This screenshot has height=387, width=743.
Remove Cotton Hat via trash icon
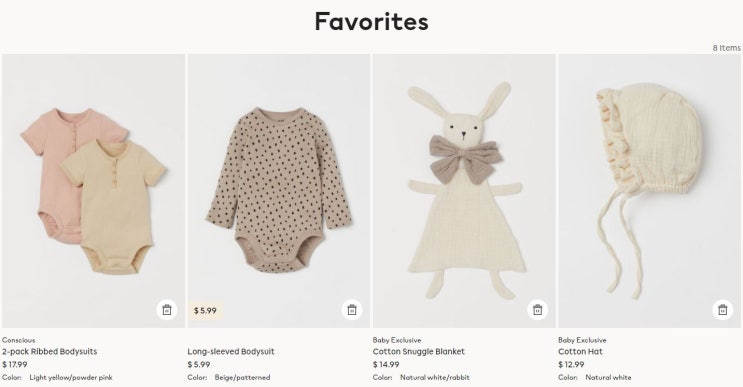pos(723,310)
